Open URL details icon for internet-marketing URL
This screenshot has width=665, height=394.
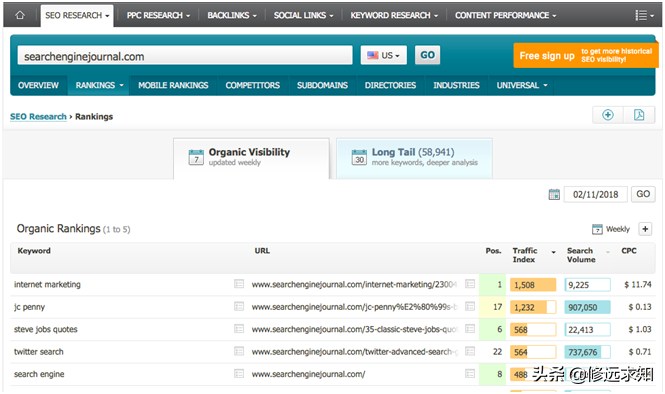click(470, 284)
